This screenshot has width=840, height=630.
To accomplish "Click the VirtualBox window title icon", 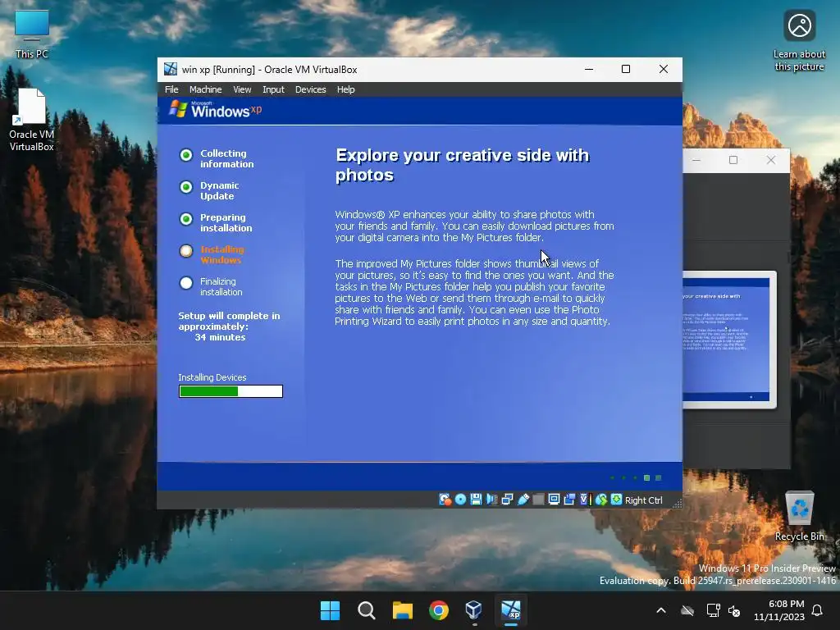I will (171, 69).
